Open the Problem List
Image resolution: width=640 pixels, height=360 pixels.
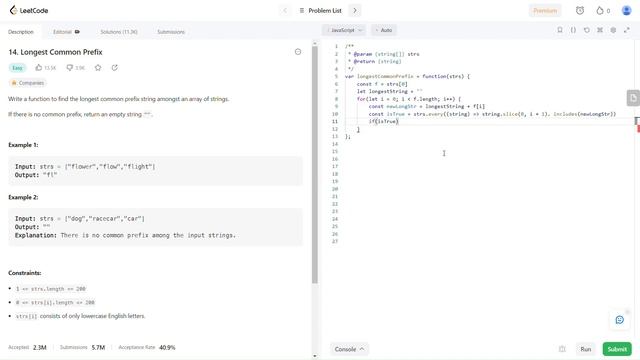pos(320,11)
